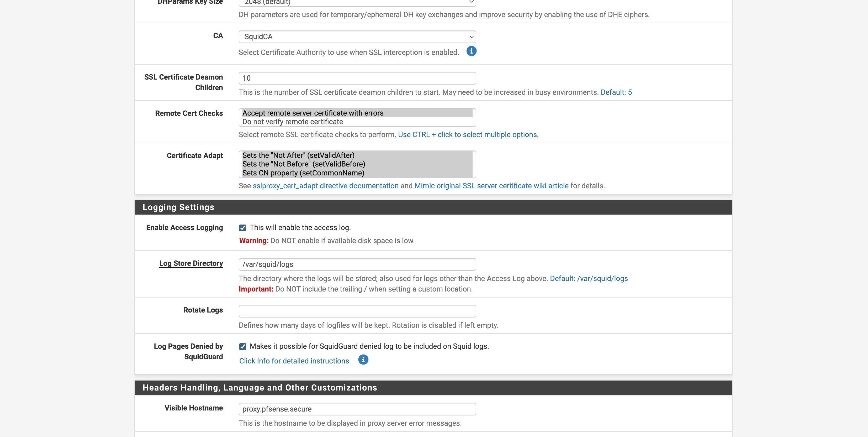Click the Visible Hostname text field
This screenshot has width=868, height=437.
click(x=357, y=409)
